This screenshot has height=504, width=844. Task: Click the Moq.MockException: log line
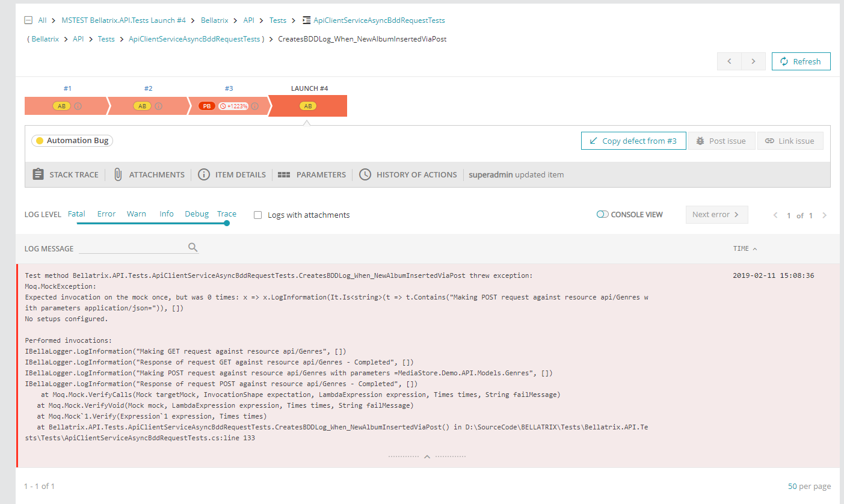pyautogui.click(x=60, y=286)
